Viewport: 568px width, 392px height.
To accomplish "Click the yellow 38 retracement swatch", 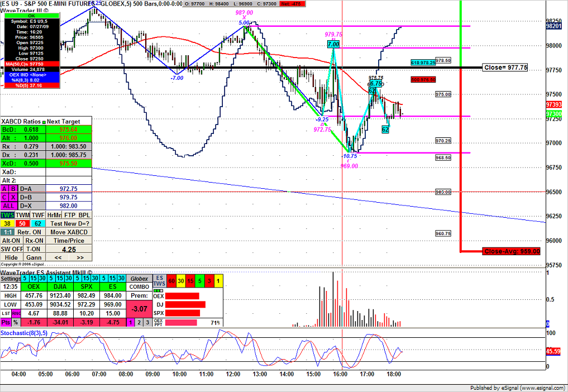I will pos(8,223).
